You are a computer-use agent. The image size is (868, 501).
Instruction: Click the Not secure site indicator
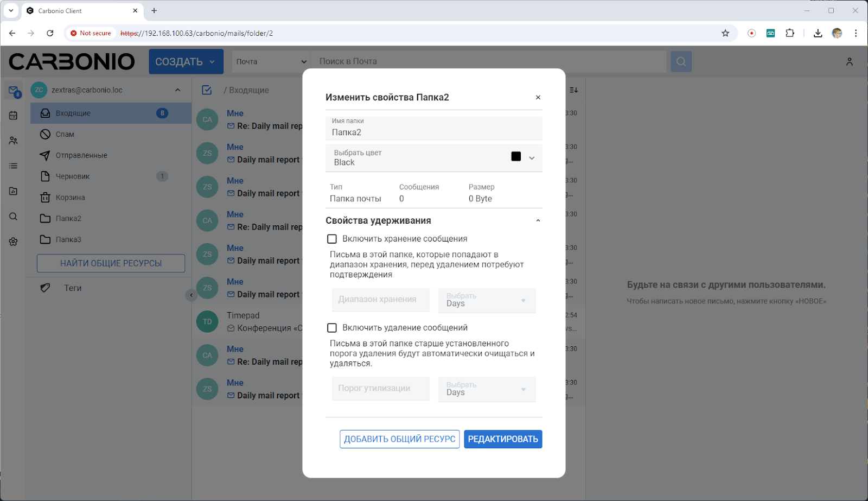pyautogui.click(x=91, y=33)
